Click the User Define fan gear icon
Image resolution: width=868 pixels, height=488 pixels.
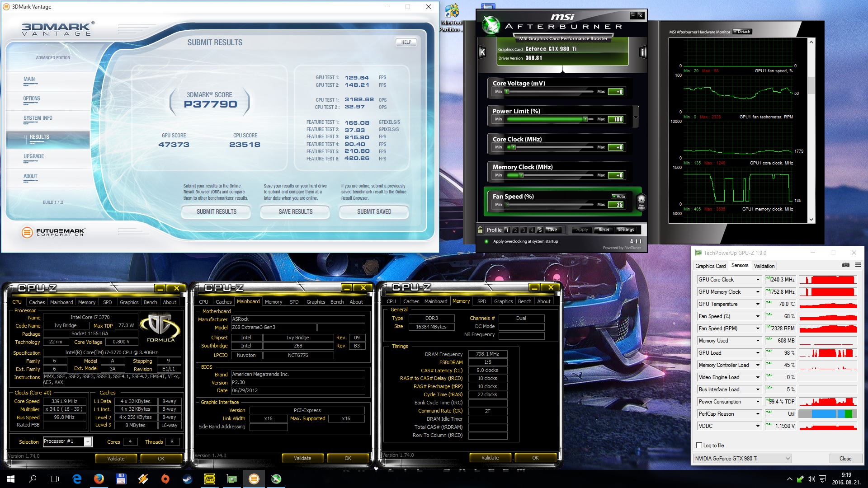coord(641,201)
